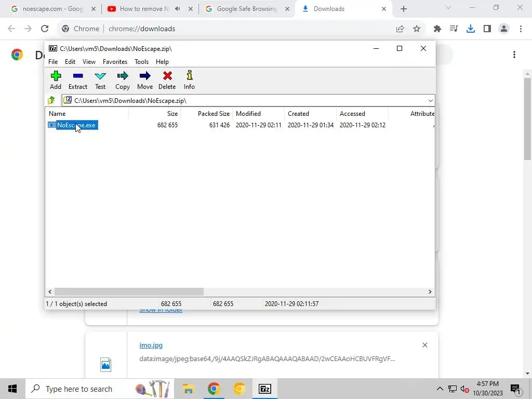Open the Favorites menu
Image resolution: width=532 pixels, height=399 pixels.
coord(115,62)
